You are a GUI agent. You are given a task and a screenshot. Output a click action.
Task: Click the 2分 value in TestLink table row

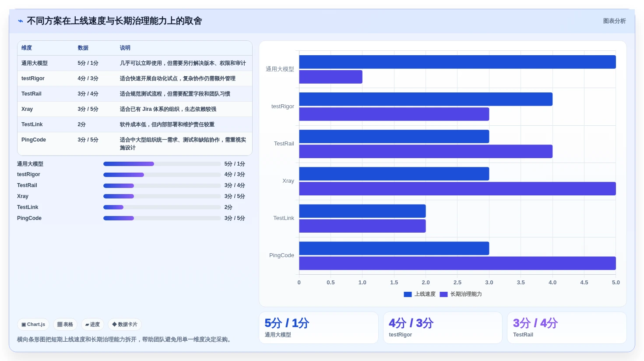[x=82, y=124]
